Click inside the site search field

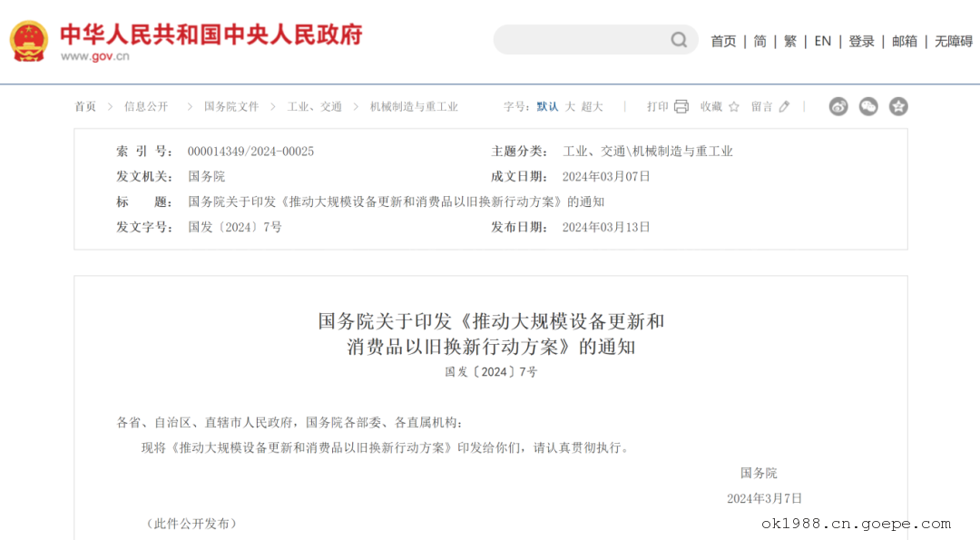[x=581, y=40]
